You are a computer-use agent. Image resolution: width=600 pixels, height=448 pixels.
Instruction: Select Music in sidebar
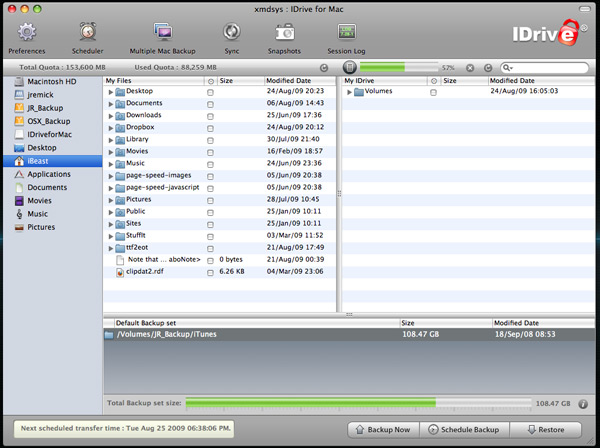click(52, 214)
